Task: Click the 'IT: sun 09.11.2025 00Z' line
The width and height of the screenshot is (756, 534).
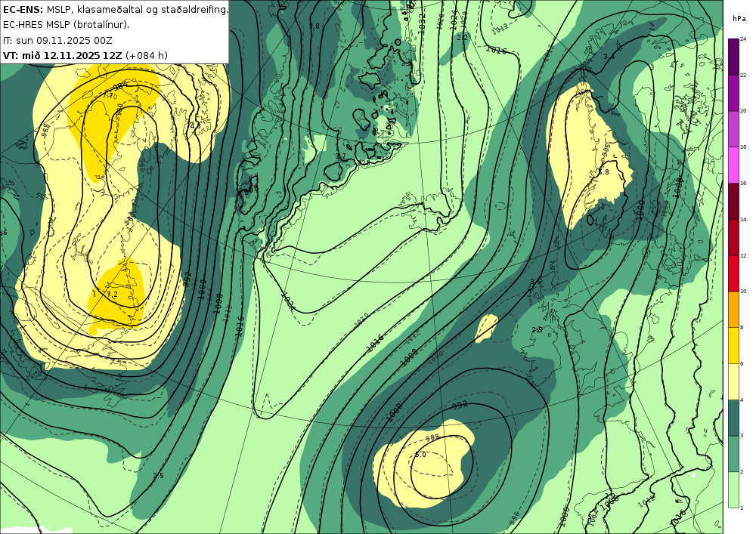Action: pyautogui.click(x=57, y=40)
